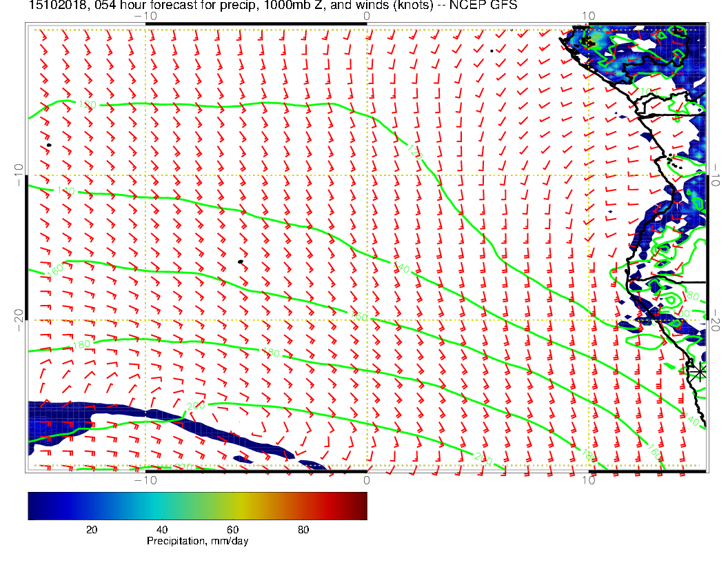This screenshot has height=563, width=728.
Task: Click the blue precipitation band over the southwest ocean
Action: (62, 417)
